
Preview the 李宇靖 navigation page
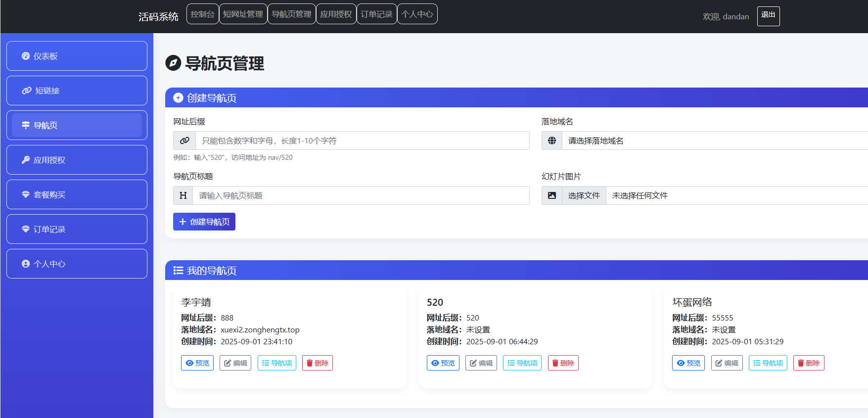coord(197,363)
